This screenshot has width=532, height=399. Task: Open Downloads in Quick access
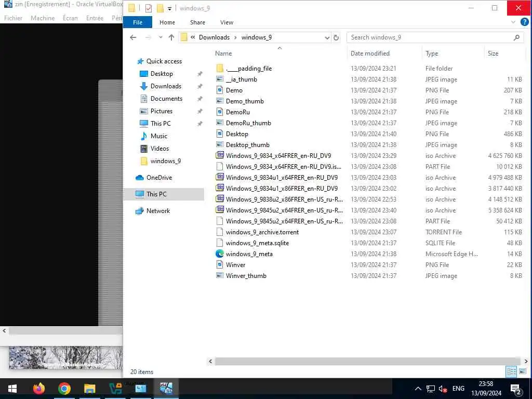pos(166,86)
